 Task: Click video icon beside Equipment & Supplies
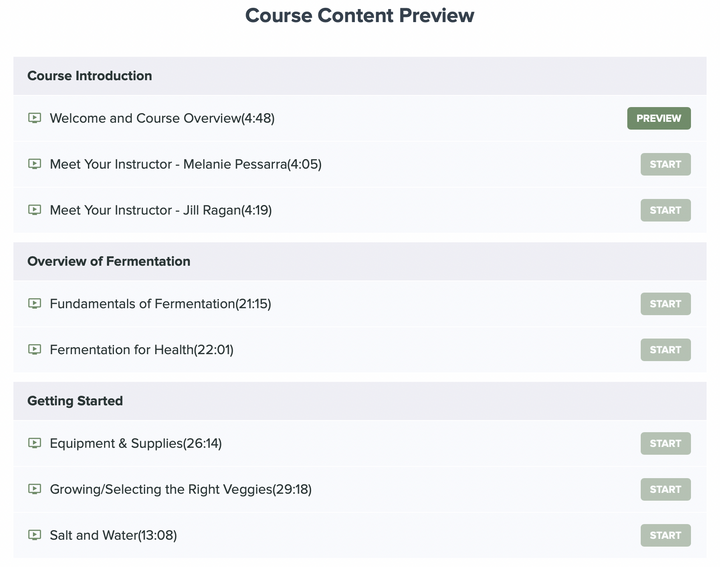click(34, 443)
